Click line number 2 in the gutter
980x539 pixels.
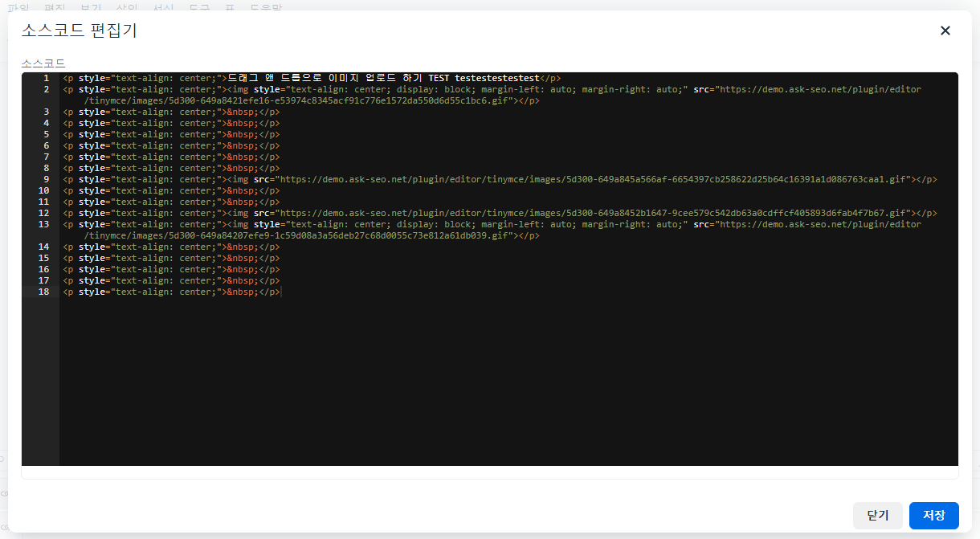(x=46, y=90)
